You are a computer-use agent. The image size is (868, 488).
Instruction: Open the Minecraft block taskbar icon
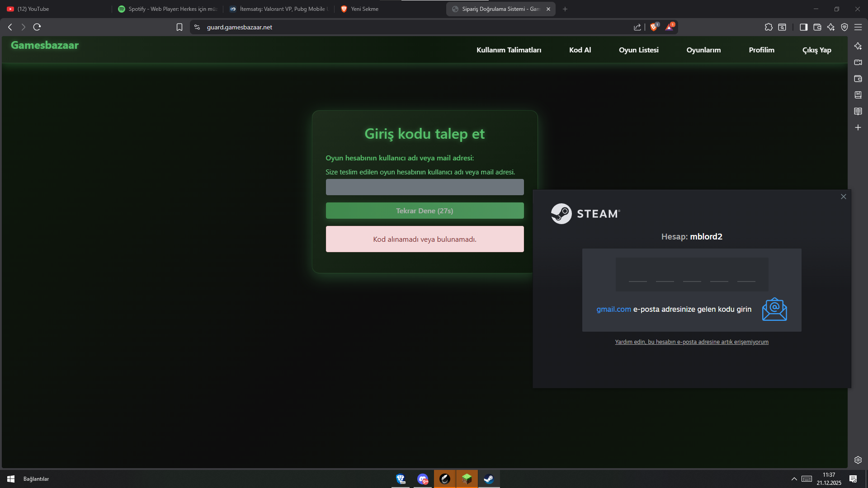467,479
